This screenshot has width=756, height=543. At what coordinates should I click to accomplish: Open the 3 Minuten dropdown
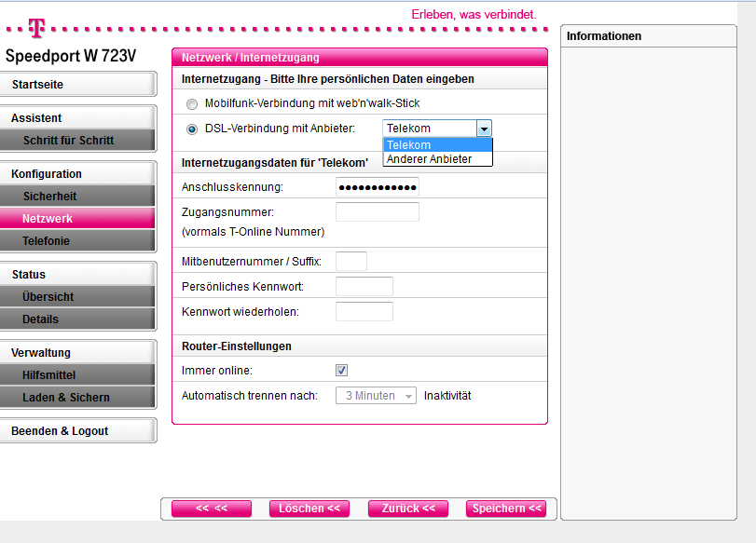376,396
